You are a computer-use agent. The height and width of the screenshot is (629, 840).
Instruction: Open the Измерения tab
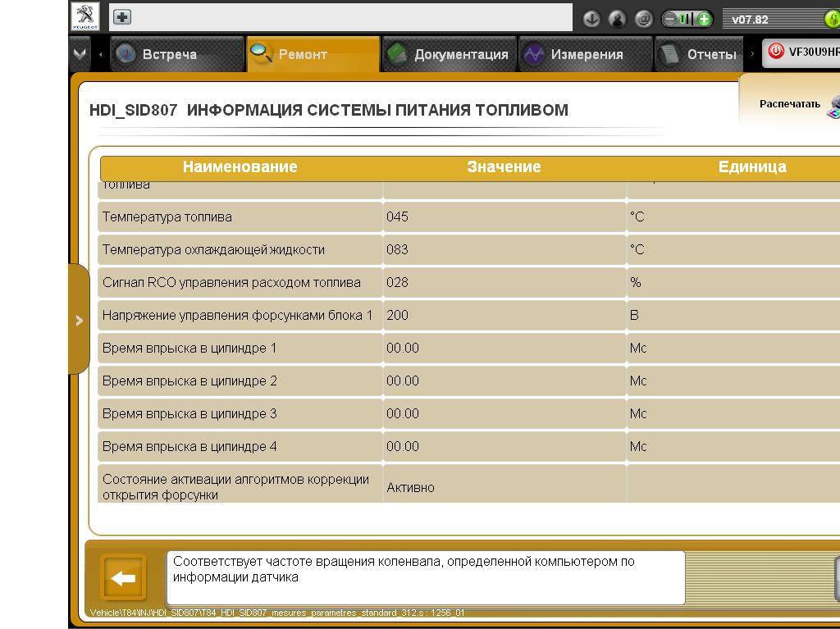(x=586, y=54)
